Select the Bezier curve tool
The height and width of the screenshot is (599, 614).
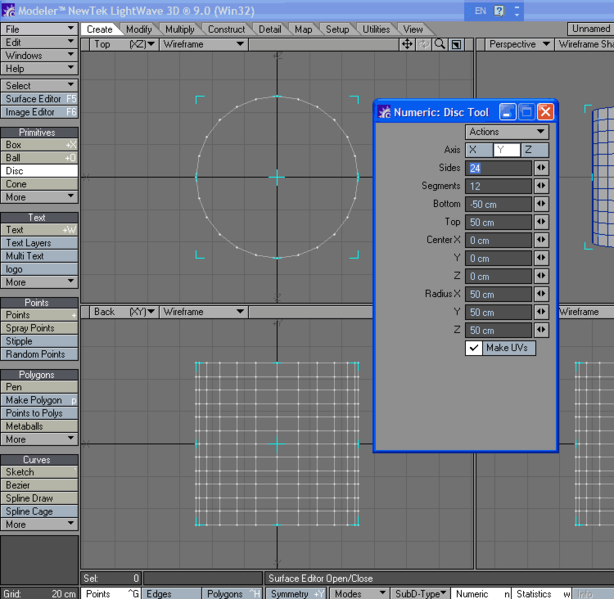[x=39, y=485]
